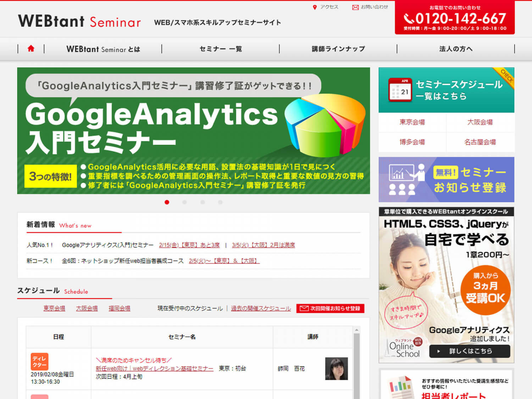Viewport: 532px width, 399px height.
Task: Click the 詳しくはこちら button on Online School ad
Action: 470,351
